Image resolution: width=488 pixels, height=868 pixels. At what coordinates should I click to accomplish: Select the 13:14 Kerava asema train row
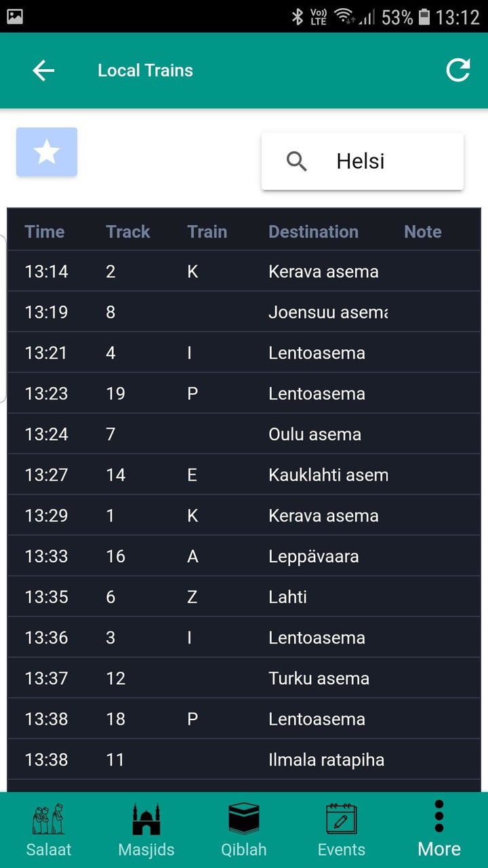click(244, 271)
